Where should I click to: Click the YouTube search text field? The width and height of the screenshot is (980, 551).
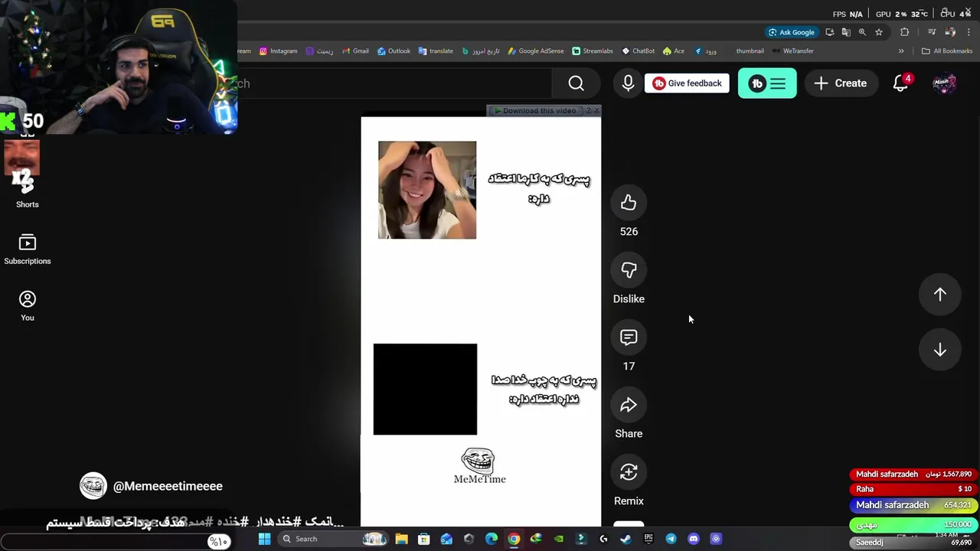394,83
